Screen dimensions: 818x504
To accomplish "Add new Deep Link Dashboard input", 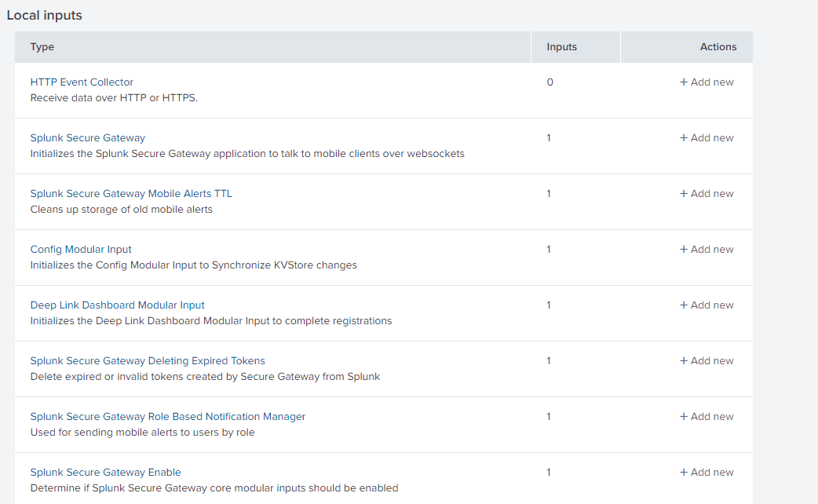I will coord(707,305).
